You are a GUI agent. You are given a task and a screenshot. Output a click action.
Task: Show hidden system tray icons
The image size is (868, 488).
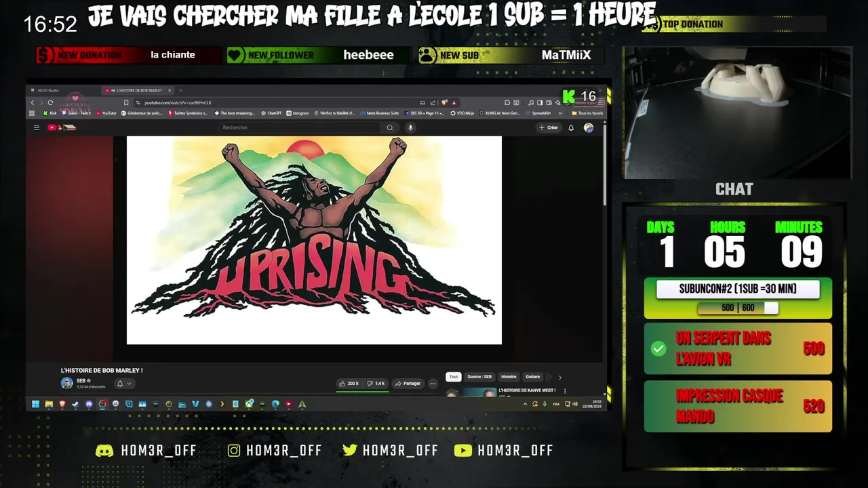pos(525,404)
